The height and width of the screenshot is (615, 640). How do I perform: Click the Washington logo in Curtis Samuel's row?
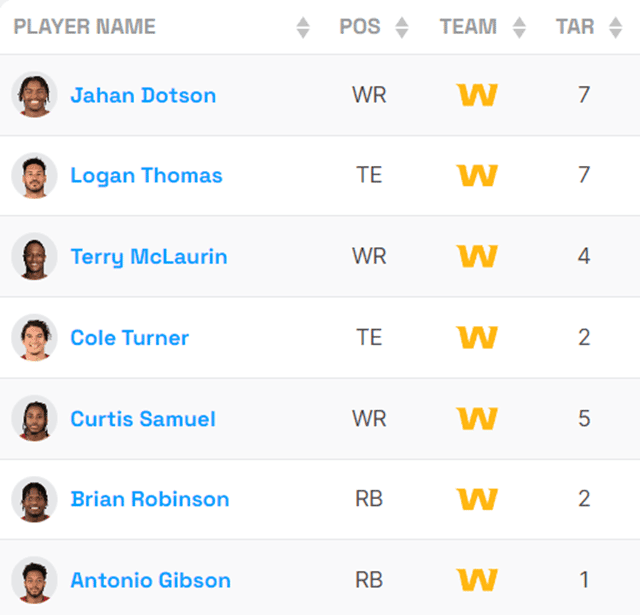(477, 418)
